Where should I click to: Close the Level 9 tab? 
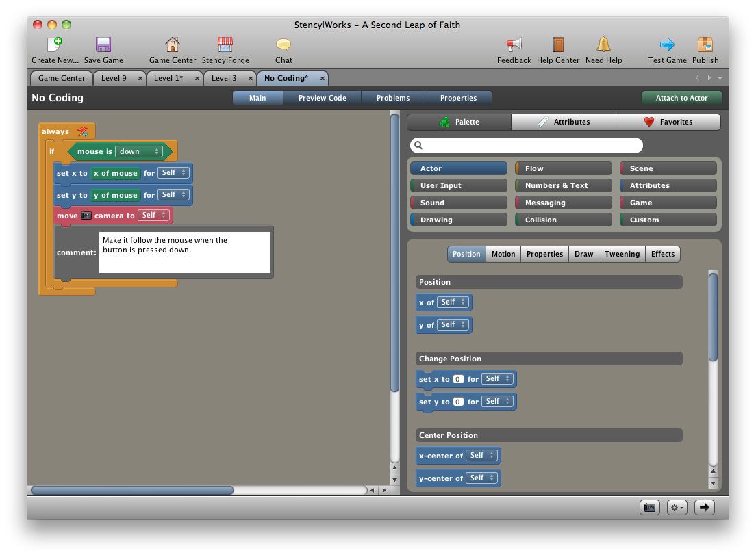pos(140,78)
